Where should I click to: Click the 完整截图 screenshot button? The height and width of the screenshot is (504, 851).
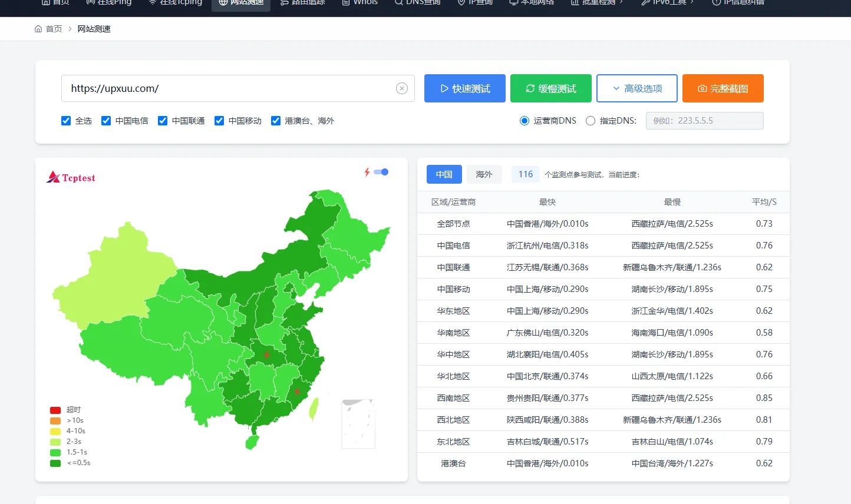click(x=723, y=88)
